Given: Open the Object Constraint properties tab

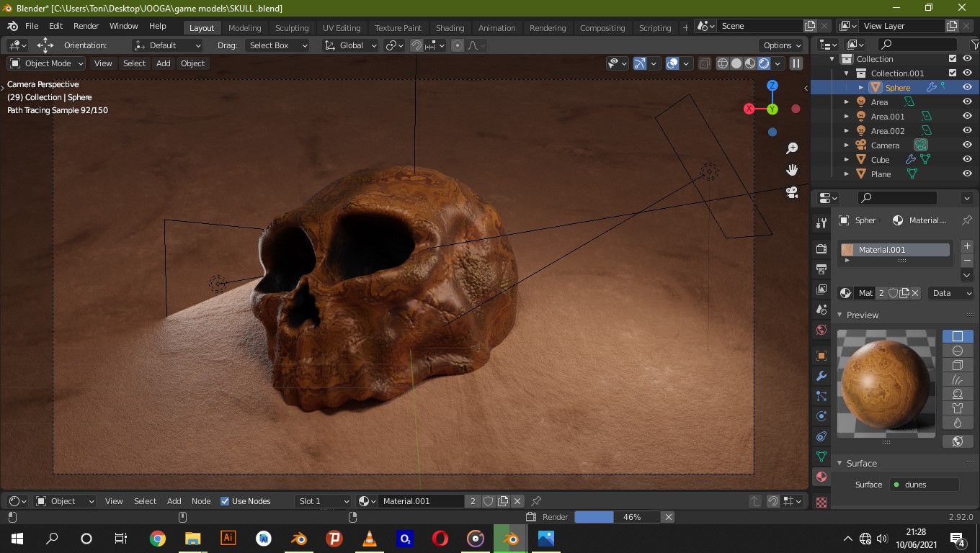Looking at the screenshot, I should point(821,436).
